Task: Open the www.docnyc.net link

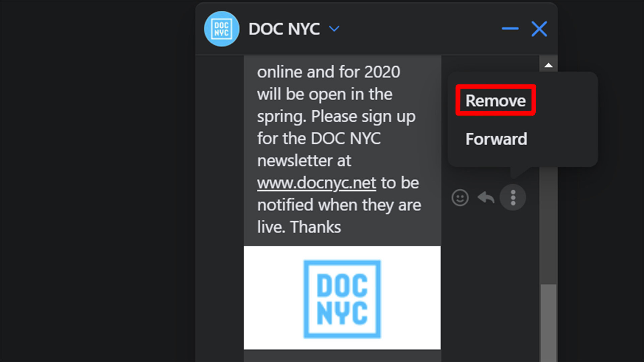Action: pos(316,183)
